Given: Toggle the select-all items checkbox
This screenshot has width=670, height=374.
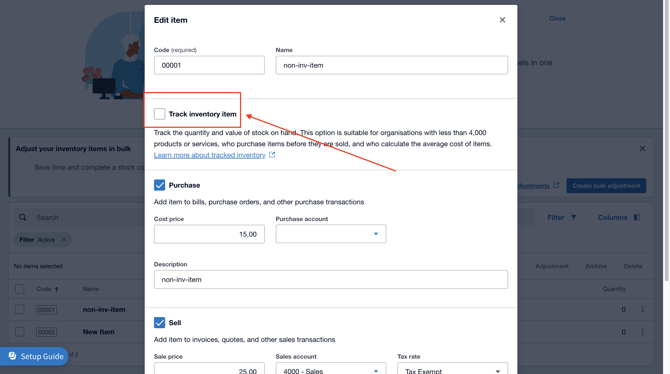Looking at the screenshot, I should tap(20, 289).
